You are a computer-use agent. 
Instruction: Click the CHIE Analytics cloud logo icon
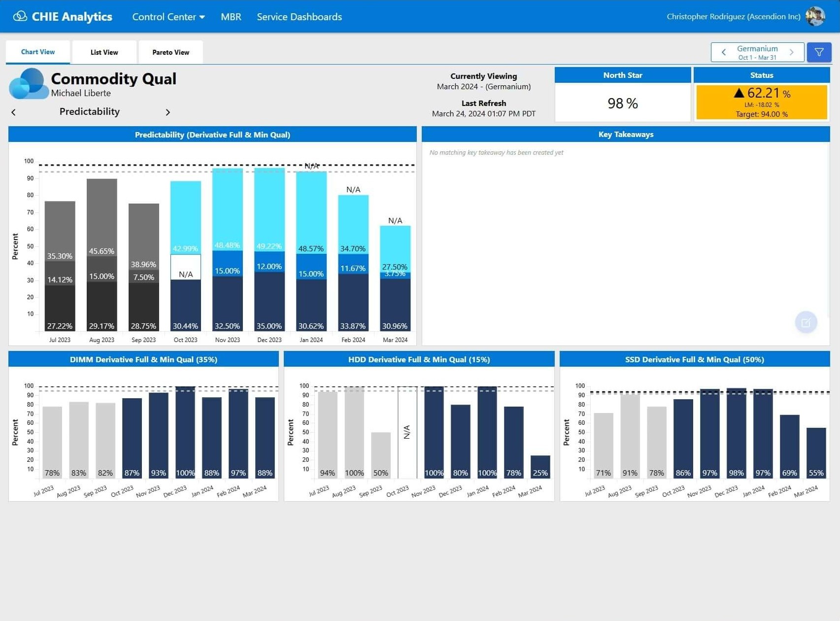click(x=20, y=16)
